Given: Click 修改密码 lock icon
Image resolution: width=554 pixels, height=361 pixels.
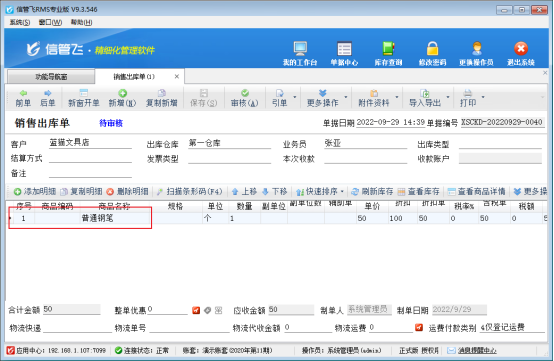Looking at the screenshot, I should [x=432, y=53].
